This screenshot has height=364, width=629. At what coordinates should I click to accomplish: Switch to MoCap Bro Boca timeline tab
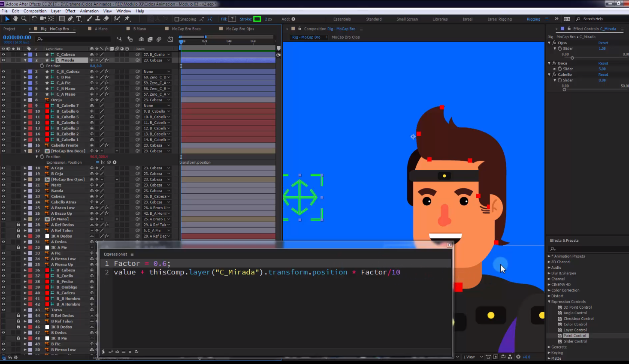(186, 29)
